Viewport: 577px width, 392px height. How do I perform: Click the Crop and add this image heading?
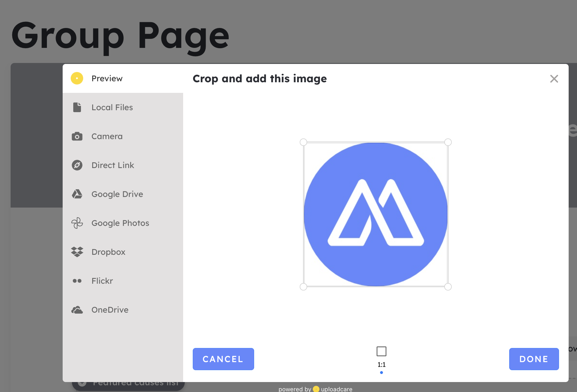click(260, 79)
